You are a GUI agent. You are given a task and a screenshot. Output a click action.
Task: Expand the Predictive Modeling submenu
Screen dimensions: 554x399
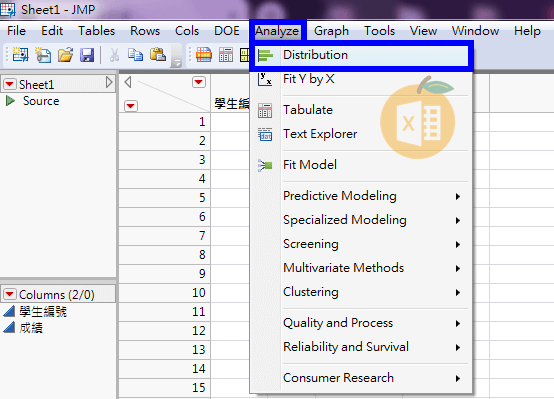458,196
